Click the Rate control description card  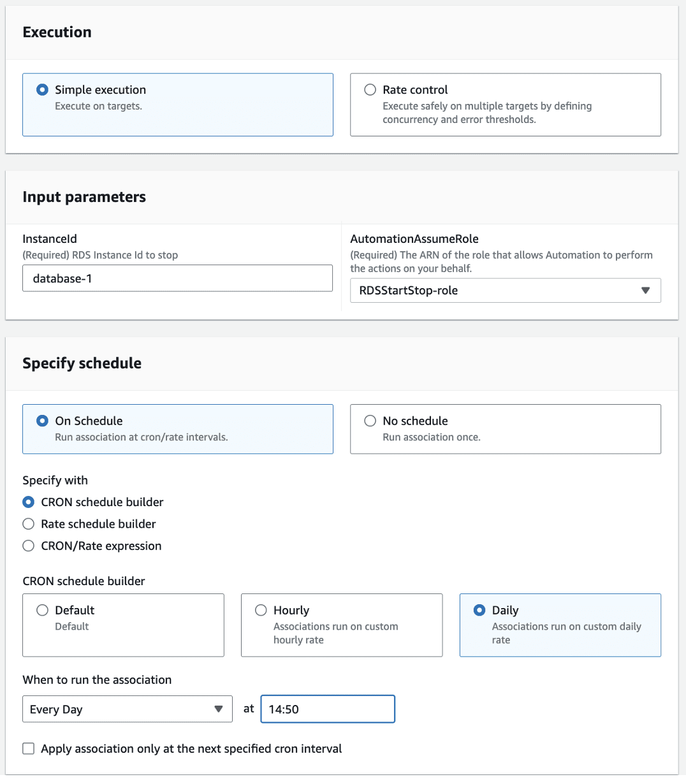506,105
